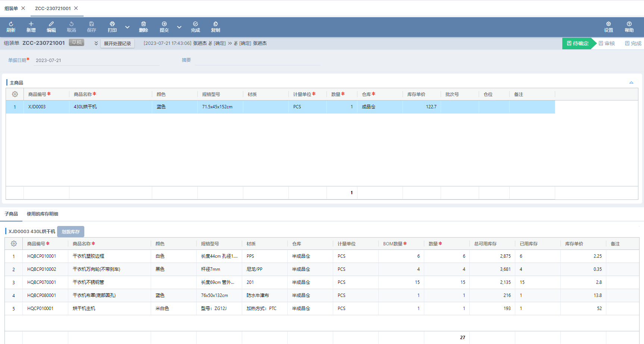Screen dimensions: 644x344
Task: Click the 提交 submit icon
Action: 164,24
